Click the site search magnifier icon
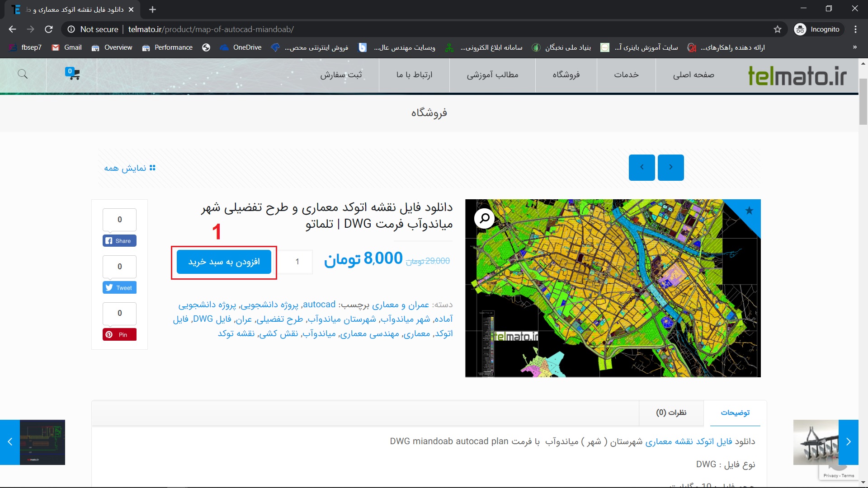The image size is (868, 488). (x=23, y=74)
